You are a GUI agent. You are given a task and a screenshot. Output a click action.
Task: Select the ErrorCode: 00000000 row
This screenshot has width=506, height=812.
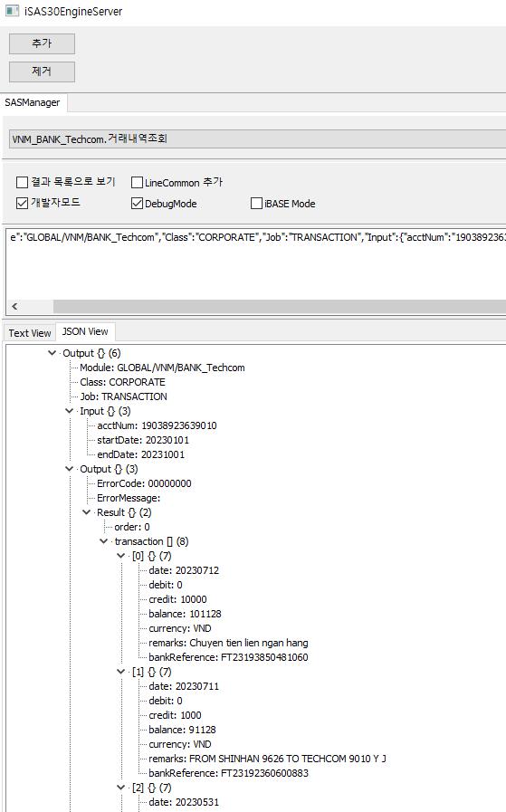[144, 483]
